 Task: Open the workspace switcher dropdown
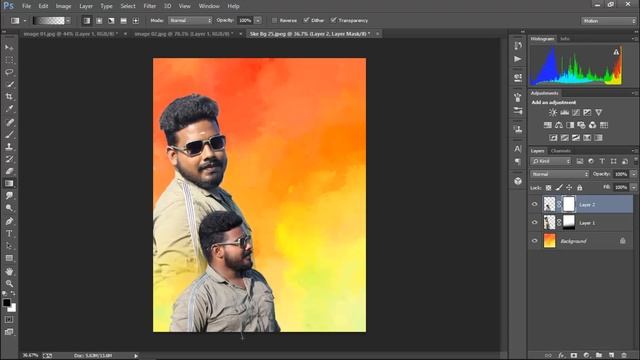[x=608, y=20]
